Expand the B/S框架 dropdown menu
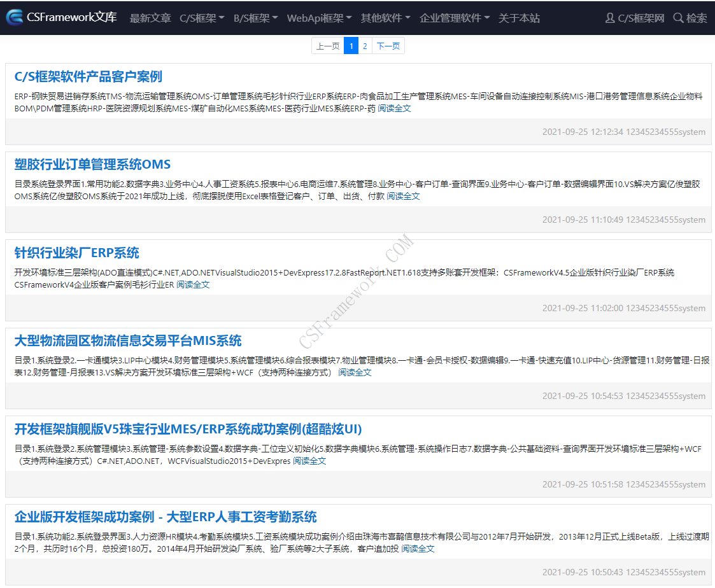715x588 pixels. coord(256,18)
